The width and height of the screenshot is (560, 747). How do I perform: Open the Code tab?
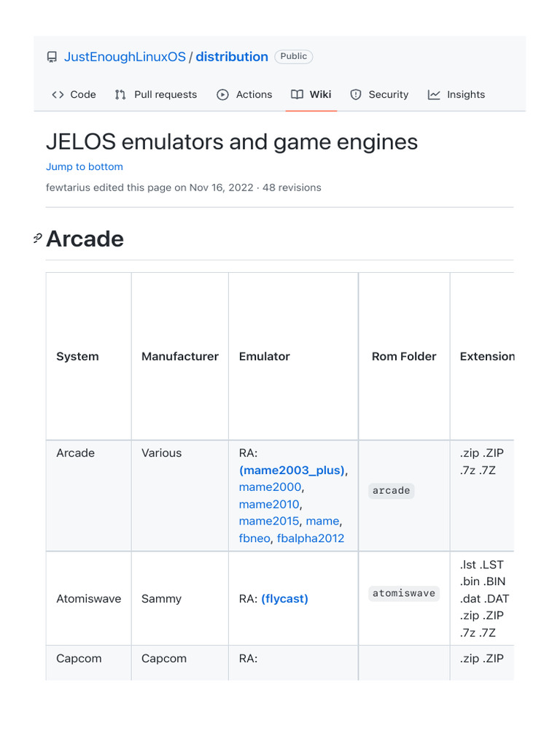(x=82, y=95)
